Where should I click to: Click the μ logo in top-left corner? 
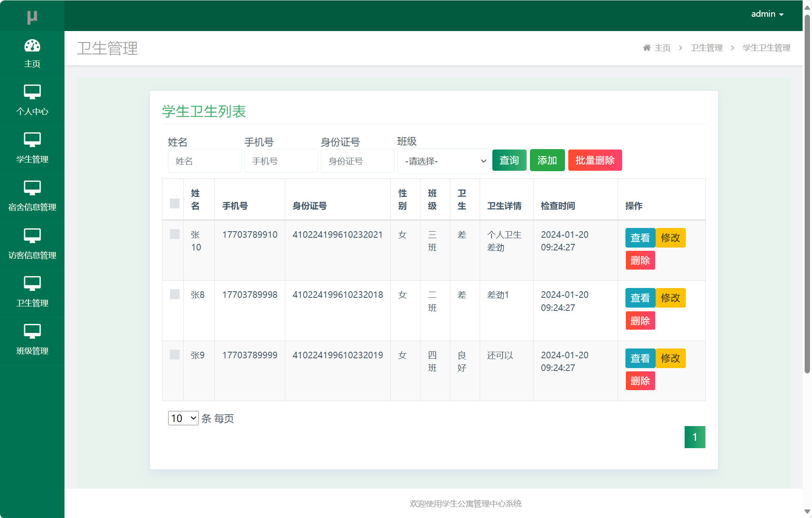point(32,16)
